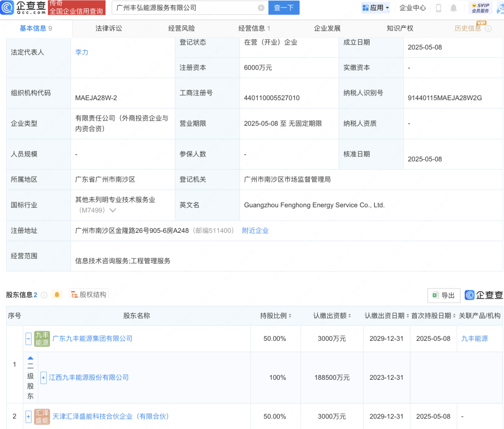
Task: Click inside the company name search field
Action: [x=184, y=7]
